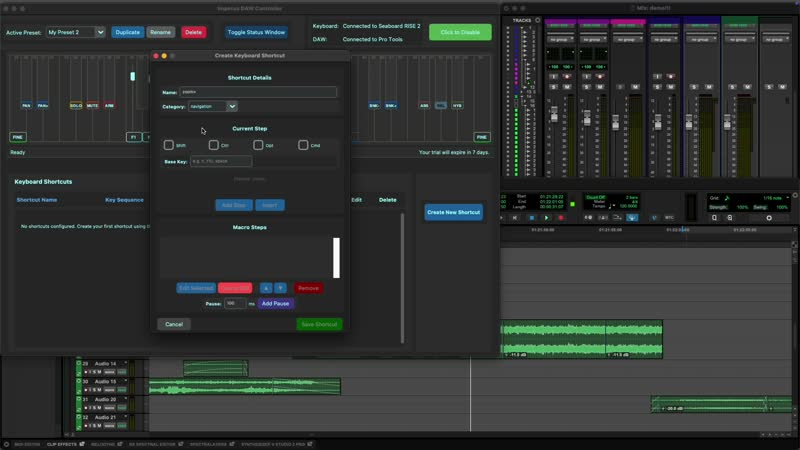Image resolution: width=800 pixels, height=450 pixels.
Task: Move selected macro step down with the arrow
Action: [x=281, y=288]
